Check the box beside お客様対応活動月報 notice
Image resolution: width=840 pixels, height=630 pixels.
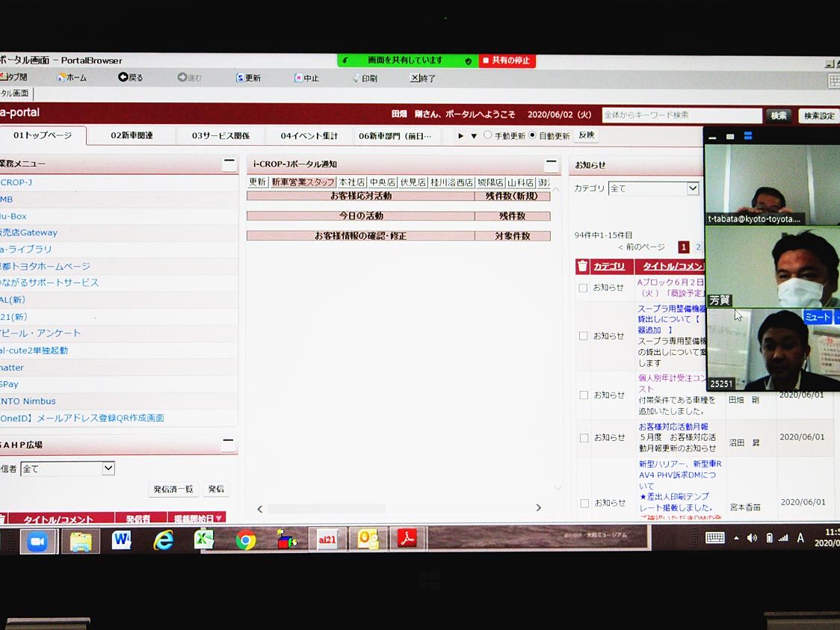[x=584, y=438]
